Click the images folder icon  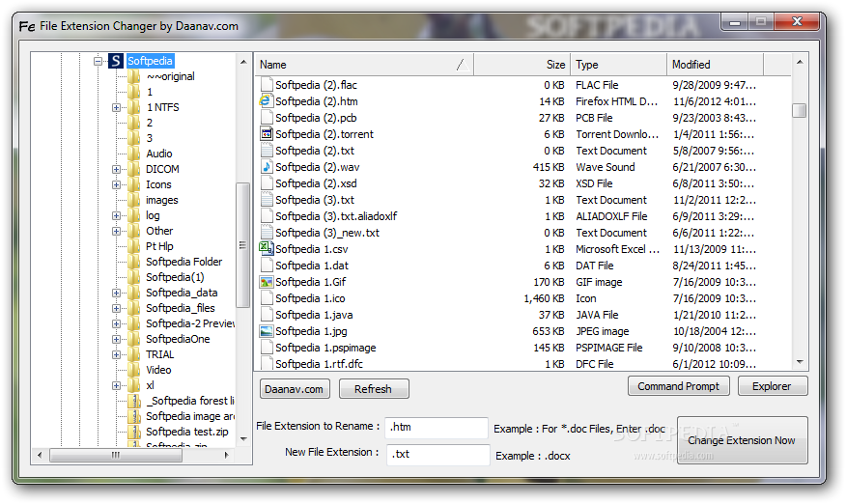click(x=134, y=200)
